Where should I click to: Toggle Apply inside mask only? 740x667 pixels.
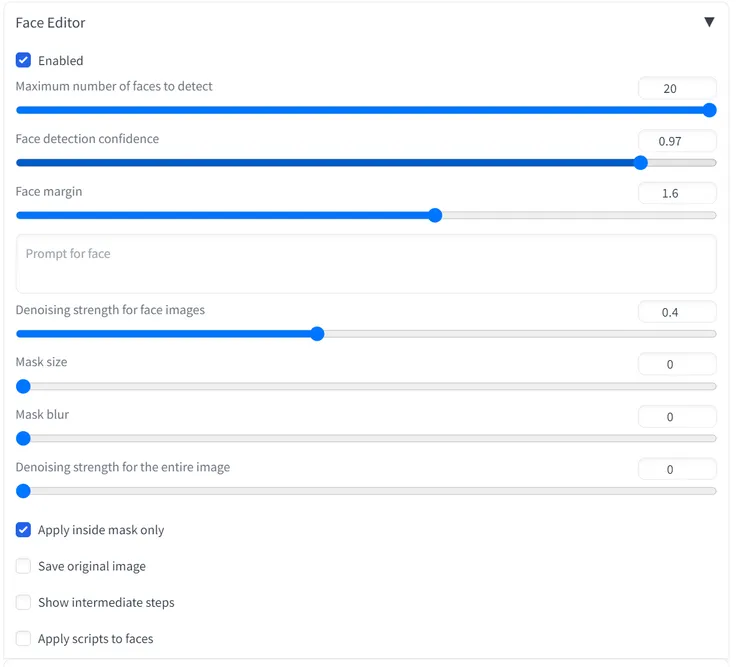point(24,530)
